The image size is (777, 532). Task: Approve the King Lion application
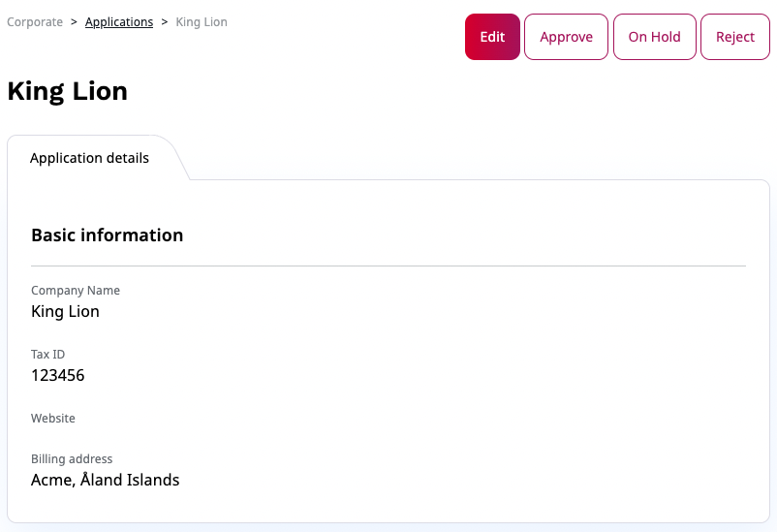pyautogui.click(x=566, y=37)
